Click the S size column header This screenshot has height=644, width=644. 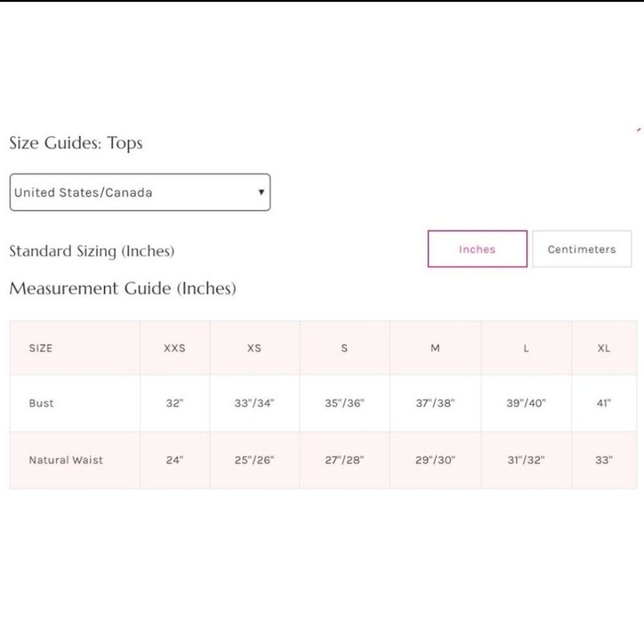click(x=345, y=348)
